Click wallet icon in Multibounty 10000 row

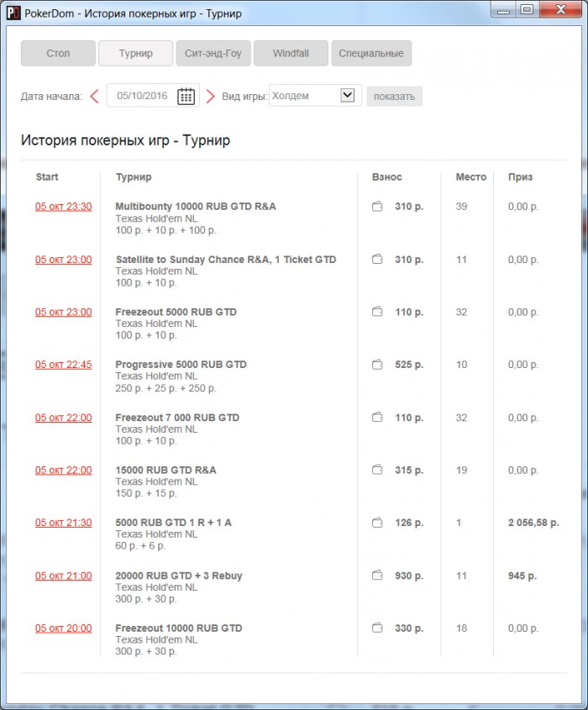point(377,207)
